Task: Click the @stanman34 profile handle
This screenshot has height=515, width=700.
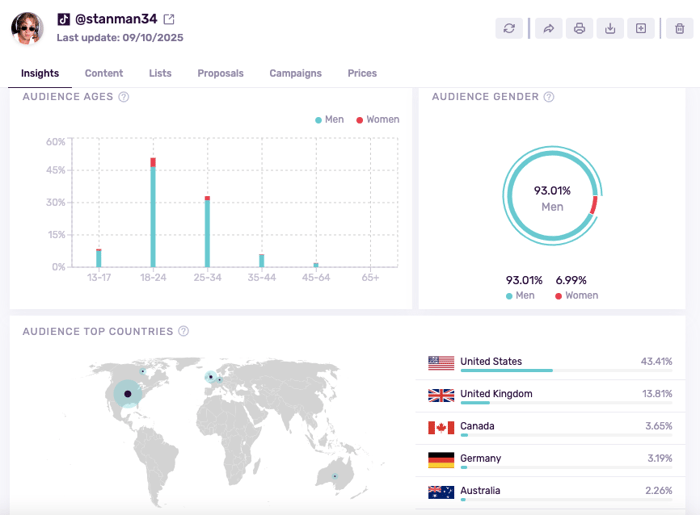Action: coord(116,19)
